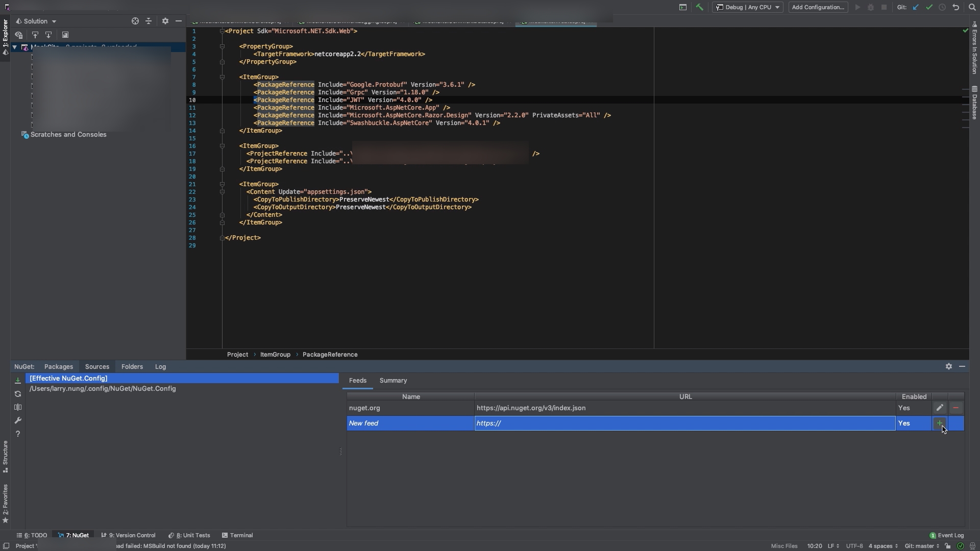This screenshot has width=980, height=551.
Task: Click PackageReference breadcrumb
Action: pos(330,355)
